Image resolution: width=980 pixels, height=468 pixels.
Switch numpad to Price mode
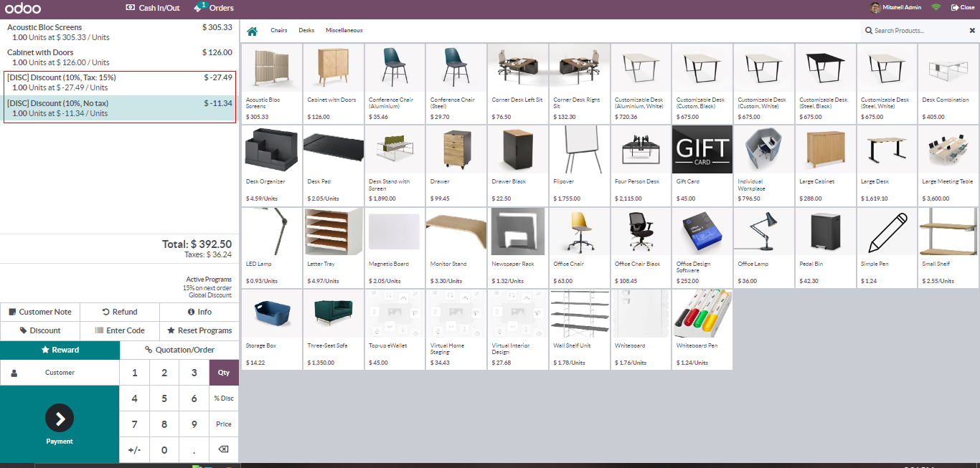(224, 424)
